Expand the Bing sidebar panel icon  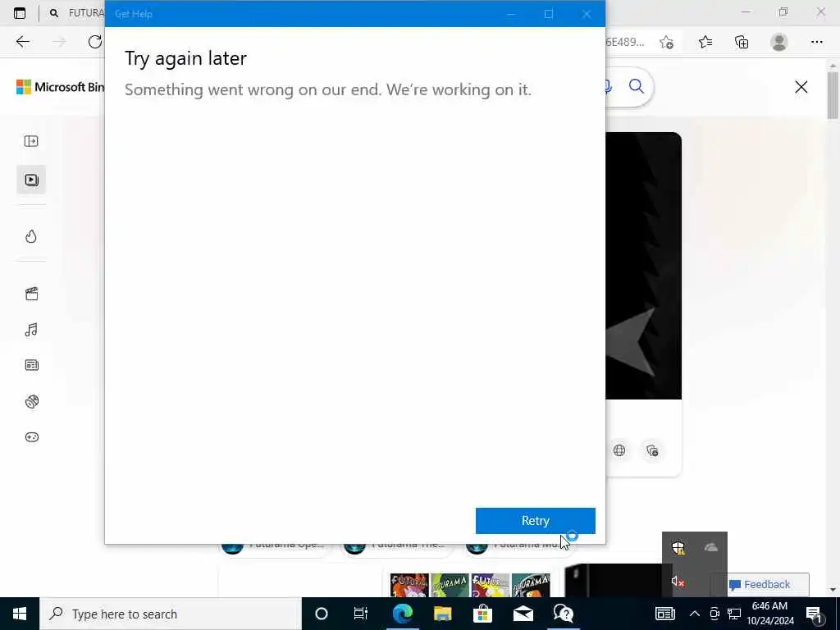point(31,141)
